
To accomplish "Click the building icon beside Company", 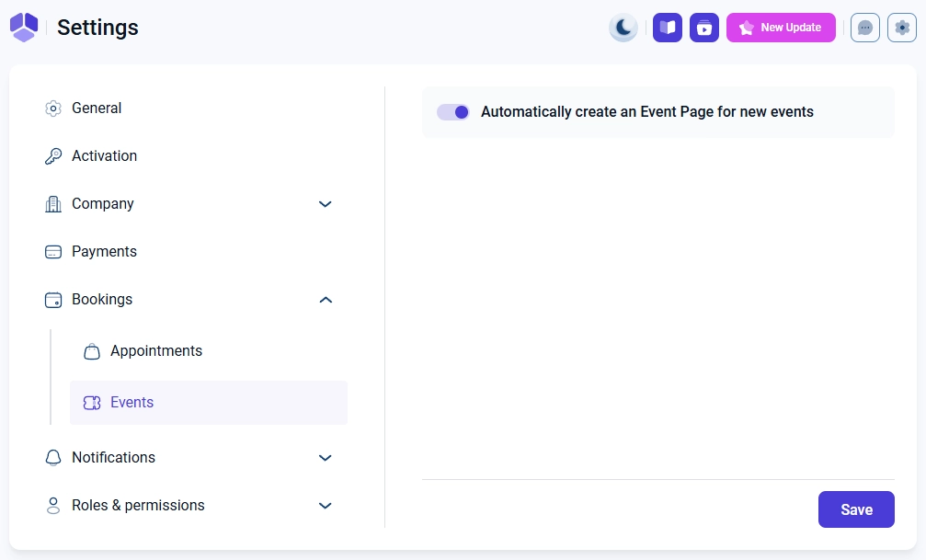I will pos(53,204).
